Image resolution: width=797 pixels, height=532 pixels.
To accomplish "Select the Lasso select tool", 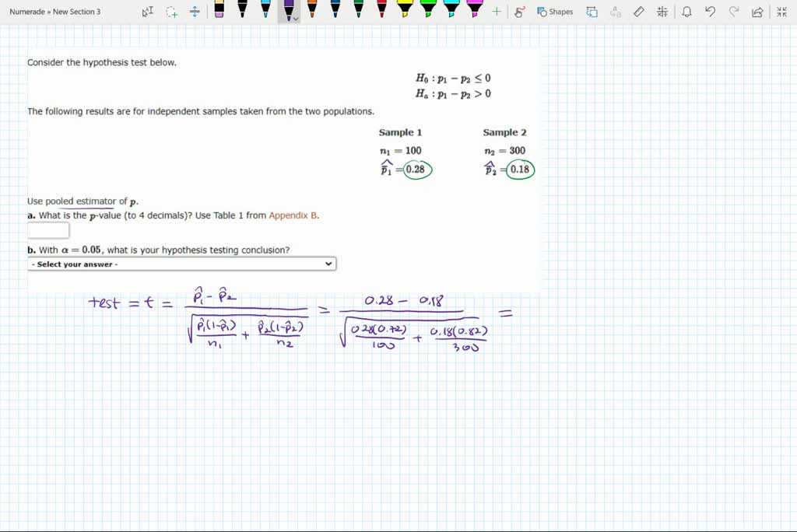I will (x=171, y=12).
